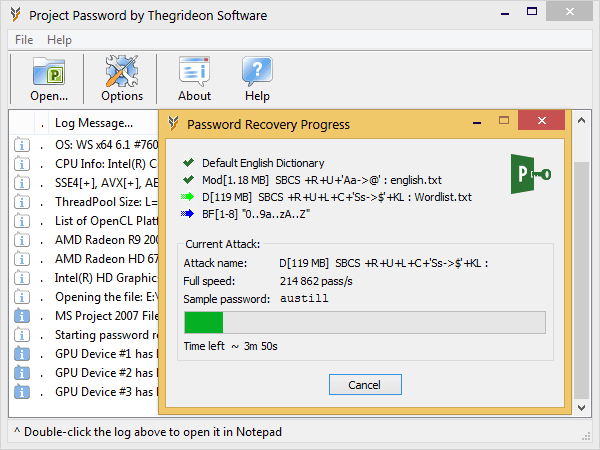Minimize the Password Recovery Progress dialog
600x450 pixels.
(x=477, y=122)
